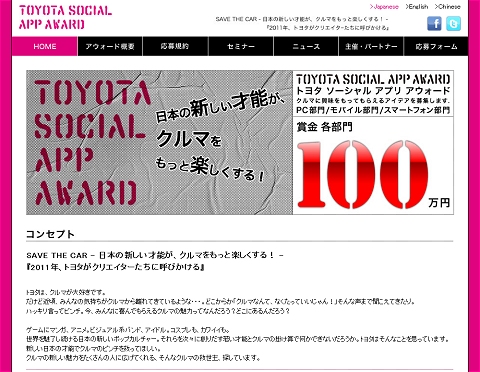
Task: Click the crumpled-paper Toyota banner image
Action: coord(160,142)
